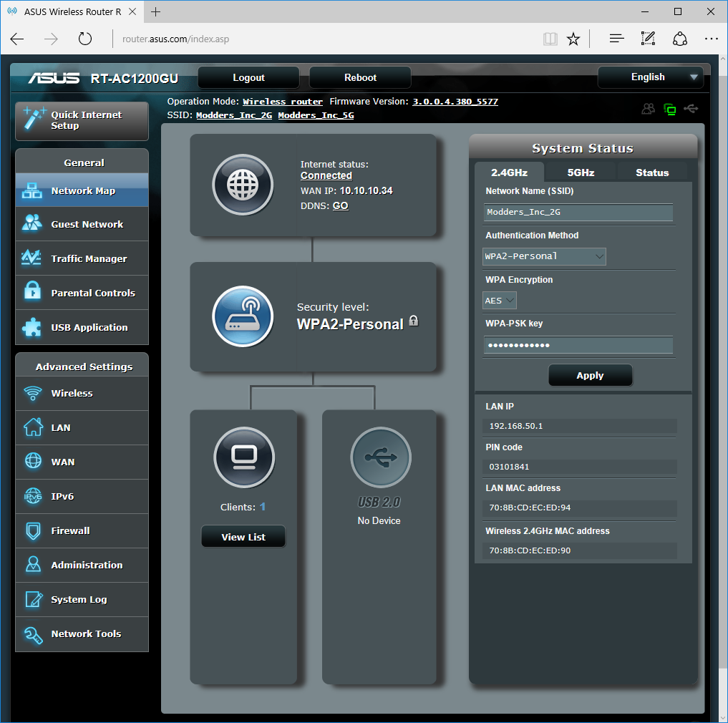Toggle Reading view in browser toolbar

[550, 39]
